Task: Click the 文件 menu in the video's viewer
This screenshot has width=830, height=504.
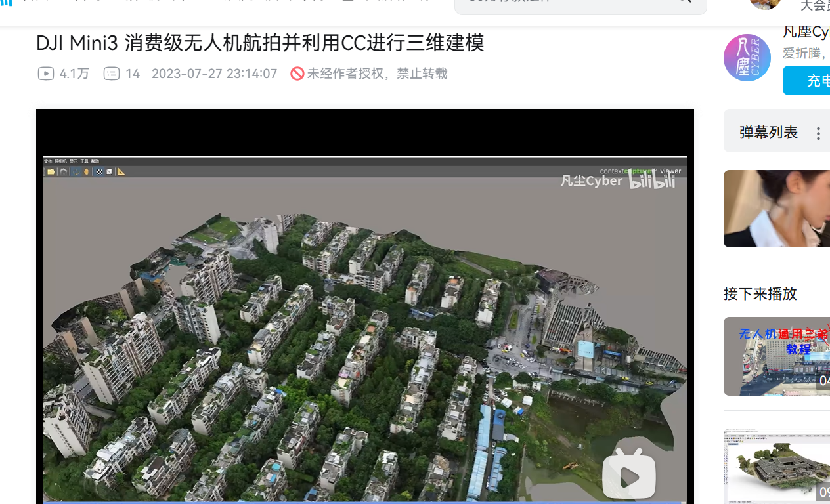Action: [x=48, y=161]
